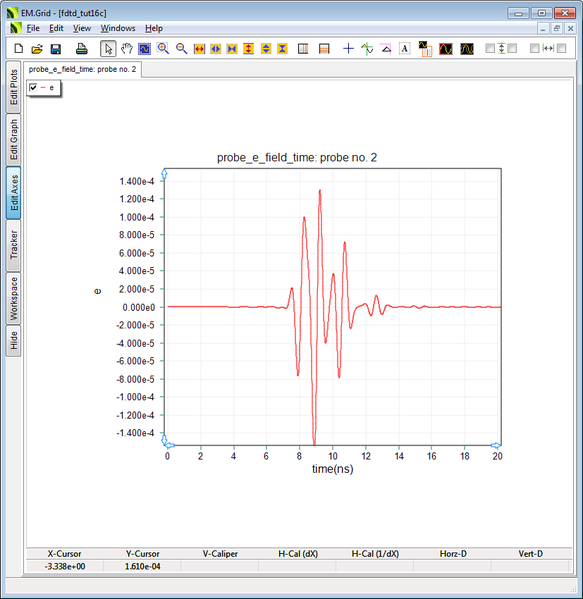Screen dimensions: 583x599
Task: Click the box right of the vertical delta arrows
Action: tap(512, 48)
